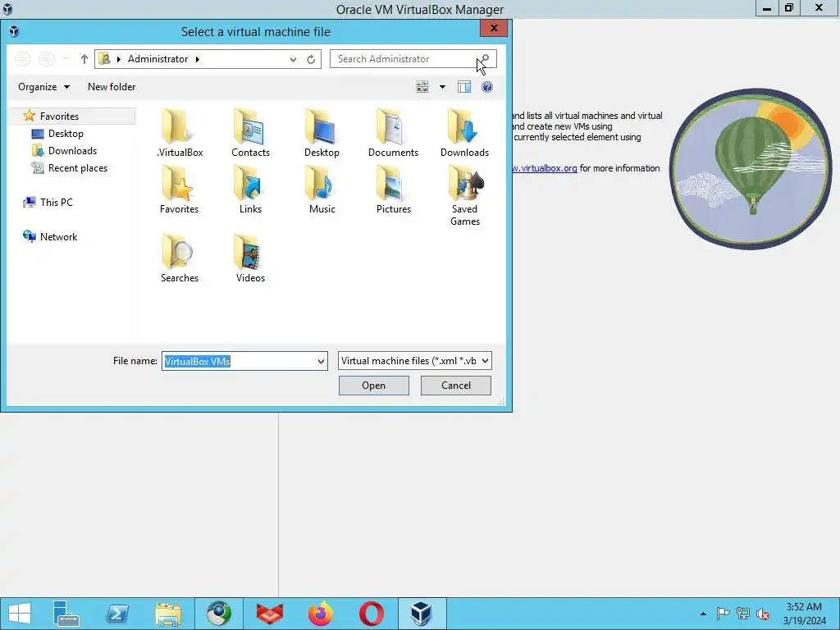Select the Desktop folder in file list
Screen dimensions: 840x630
(322, 133)
